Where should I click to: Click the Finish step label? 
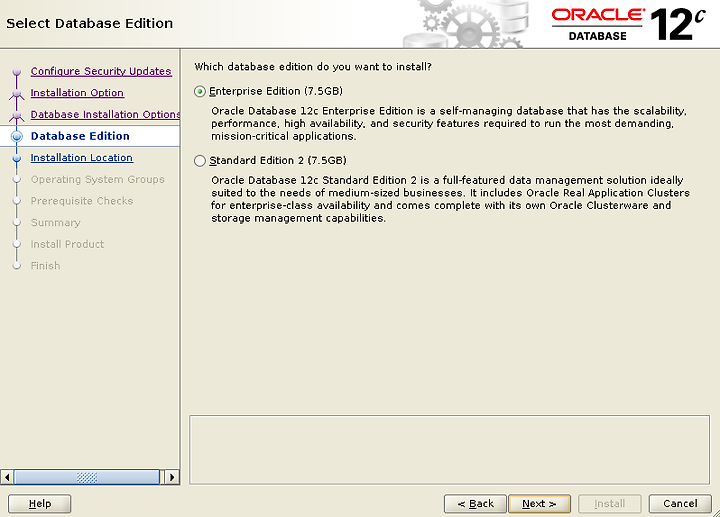(x=45, y=265)
